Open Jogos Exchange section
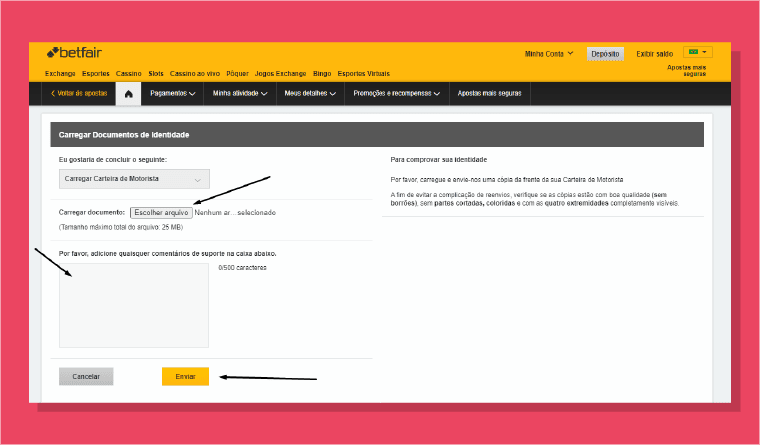 pyautogui.click(x=280, y=74)
